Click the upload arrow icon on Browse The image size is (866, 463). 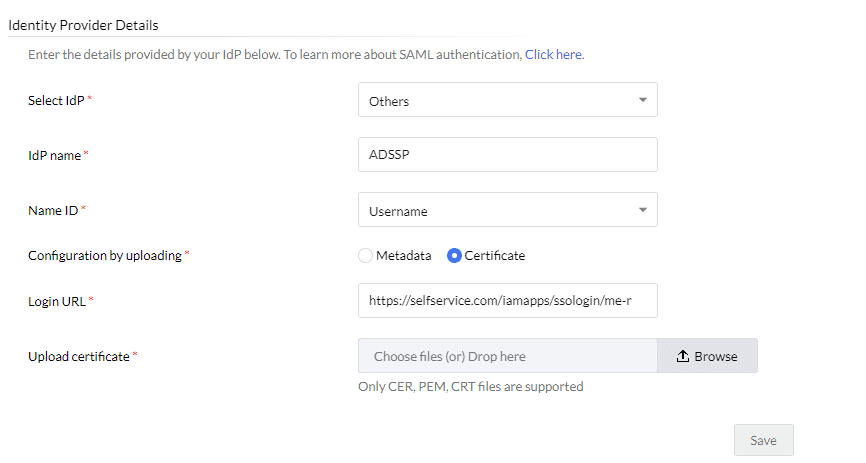pyautogui.click(x=683, y=356)
